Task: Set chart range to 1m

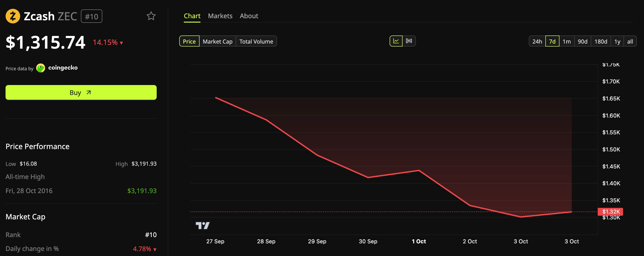Action: pyautogui.click(x=567, y=41)
